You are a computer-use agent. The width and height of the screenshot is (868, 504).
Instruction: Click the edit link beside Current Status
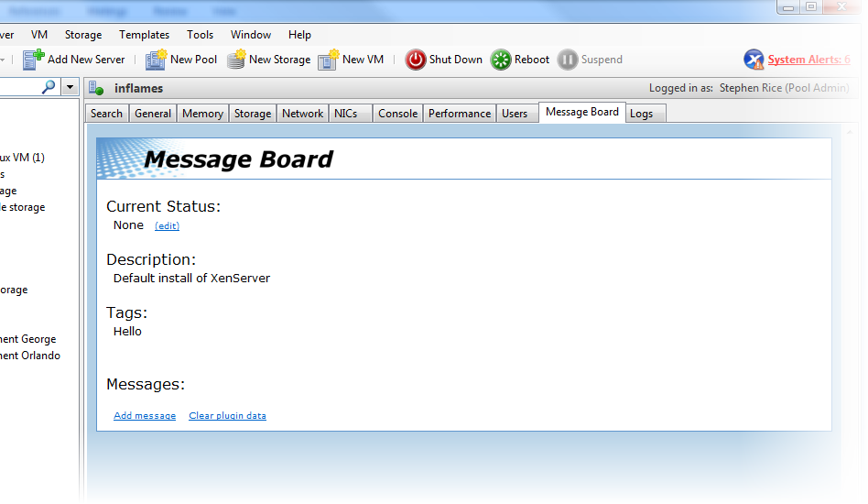(x=167, y=225)
